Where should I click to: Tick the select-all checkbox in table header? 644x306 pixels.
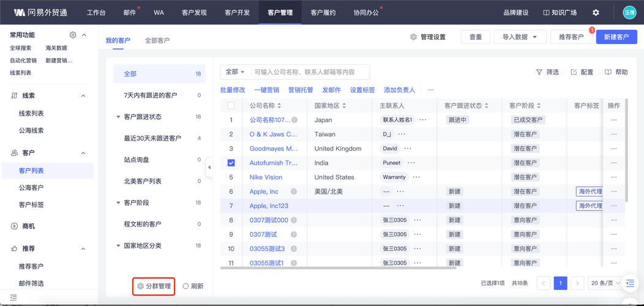(231, 105)
